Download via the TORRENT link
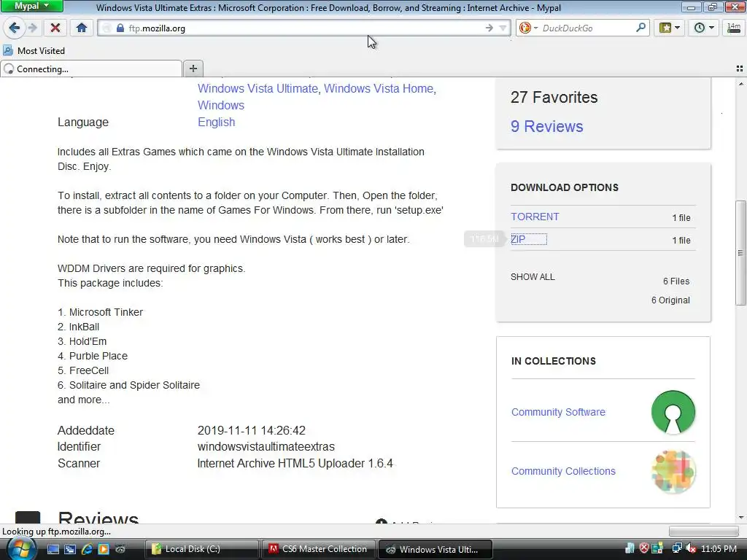Screen dimensions: 747x560 tap(535, 217)
